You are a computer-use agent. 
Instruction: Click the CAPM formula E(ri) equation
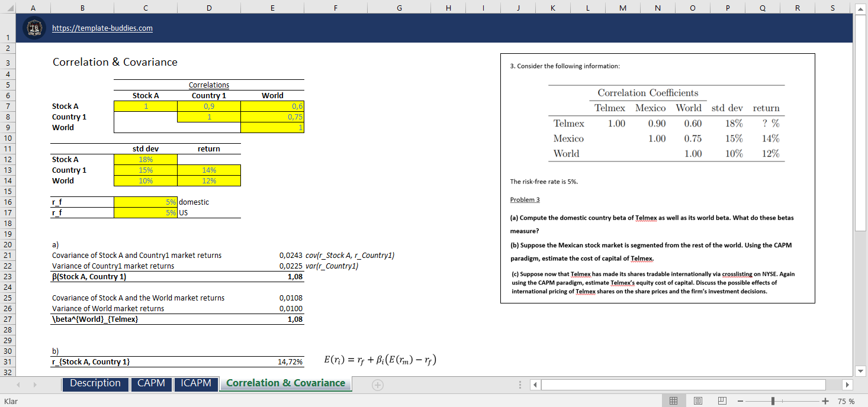coord(381,360)
